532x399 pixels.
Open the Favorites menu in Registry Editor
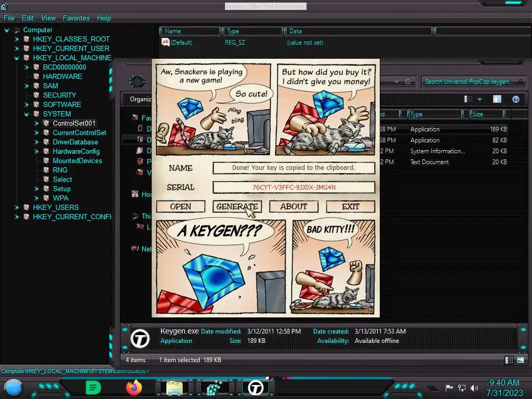[x=76, y=18]
